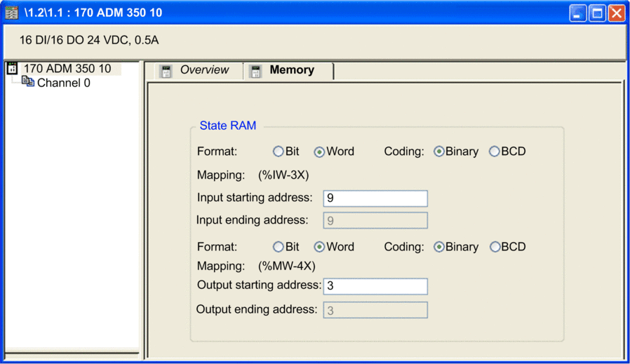Choose Binary coding for input mapping

439,151
